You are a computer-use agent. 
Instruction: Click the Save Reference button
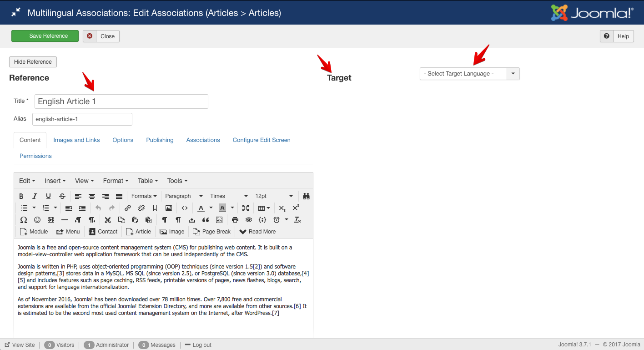pos(45,36)
